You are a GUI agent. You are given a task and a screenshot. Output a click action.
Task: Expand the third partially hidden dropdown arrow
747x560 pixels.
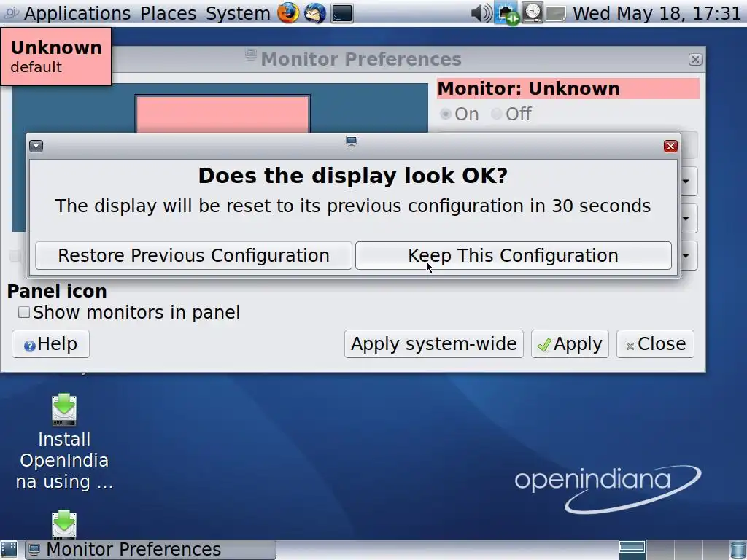[x=686, y=256]
